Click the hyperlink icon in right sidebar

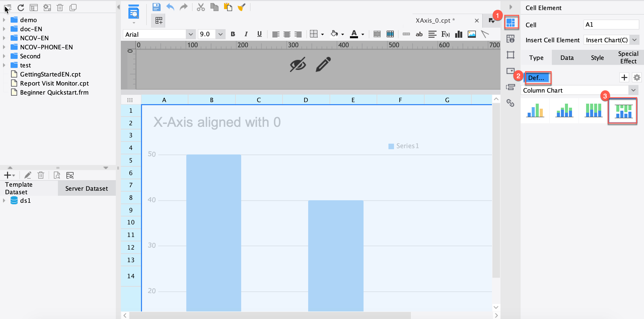point(510,103)
